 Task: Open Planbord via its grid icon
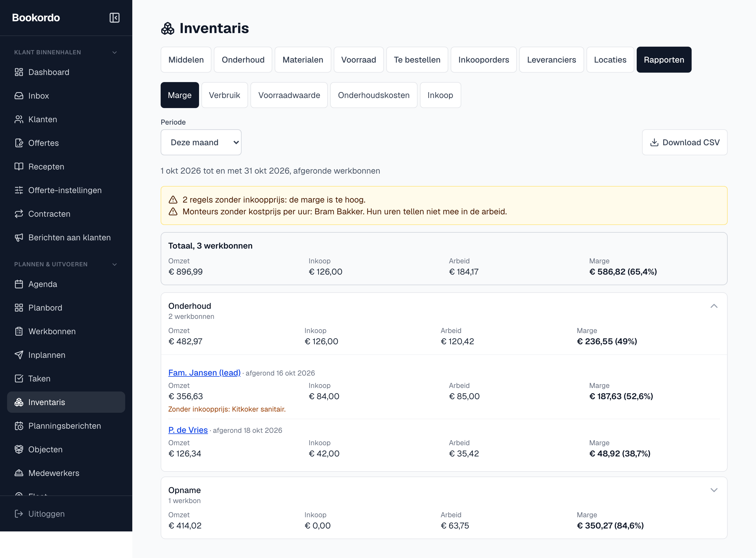19,308
